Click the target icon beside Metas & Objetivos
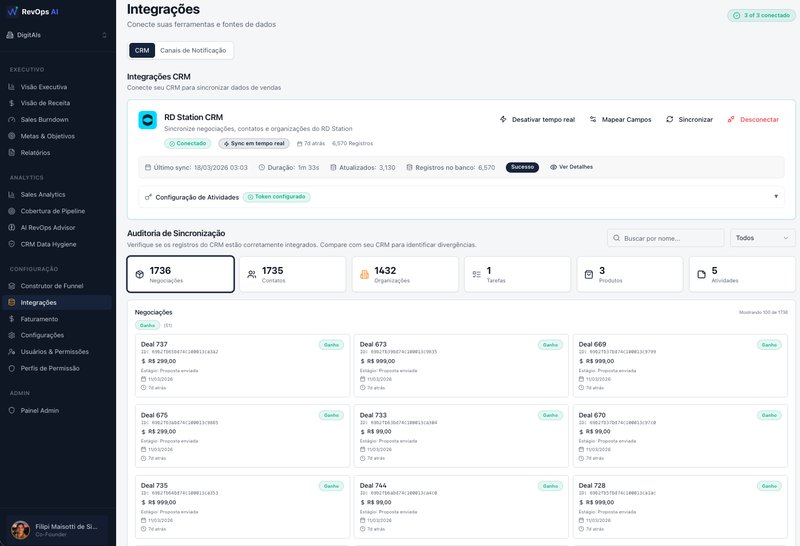 tap(12, 136)
